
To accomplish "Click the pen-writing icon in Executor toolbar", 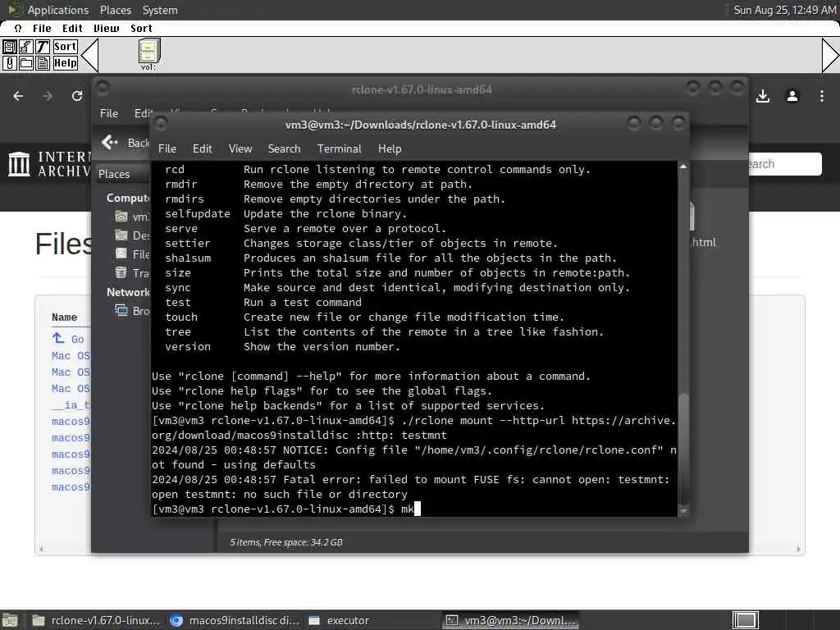I will tap(25, 47).
